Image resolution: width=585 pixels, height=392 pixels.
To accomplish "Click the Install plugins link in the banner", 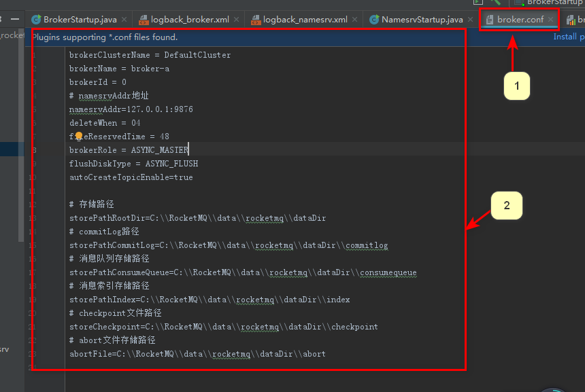I will 569,37.
